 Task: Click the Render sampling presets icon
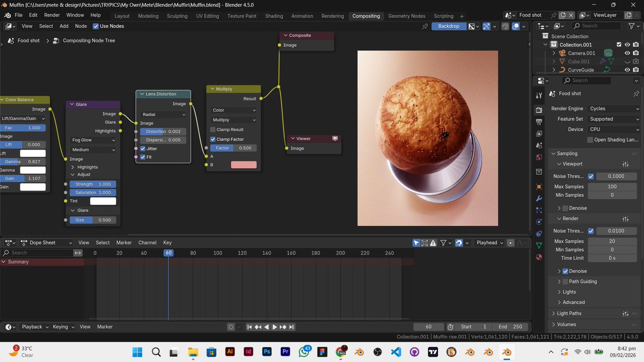[x=625, y=219]
